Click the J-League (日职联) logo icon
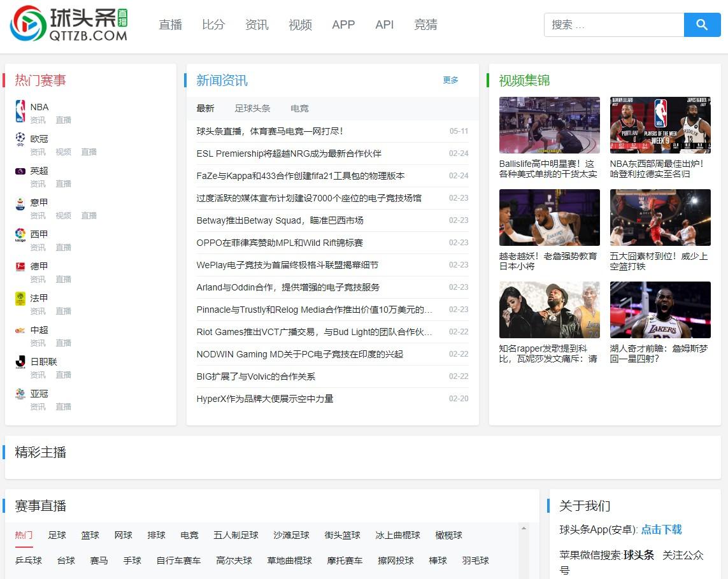This screenshot has height=579, width=728. click(20, 362)
